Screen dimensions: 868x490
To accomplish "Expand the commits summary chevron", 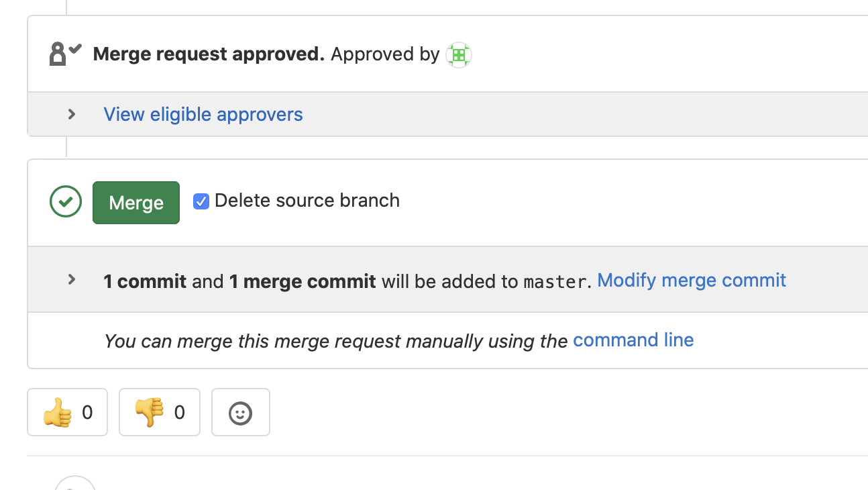I will point(72,279).
